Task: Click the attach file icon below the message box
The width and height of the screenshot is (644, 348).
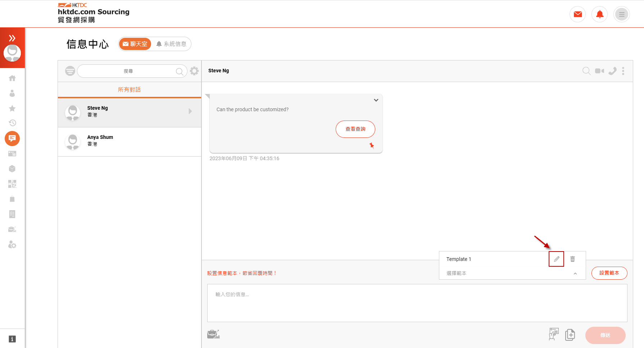Action: click(x=570, y=335)
